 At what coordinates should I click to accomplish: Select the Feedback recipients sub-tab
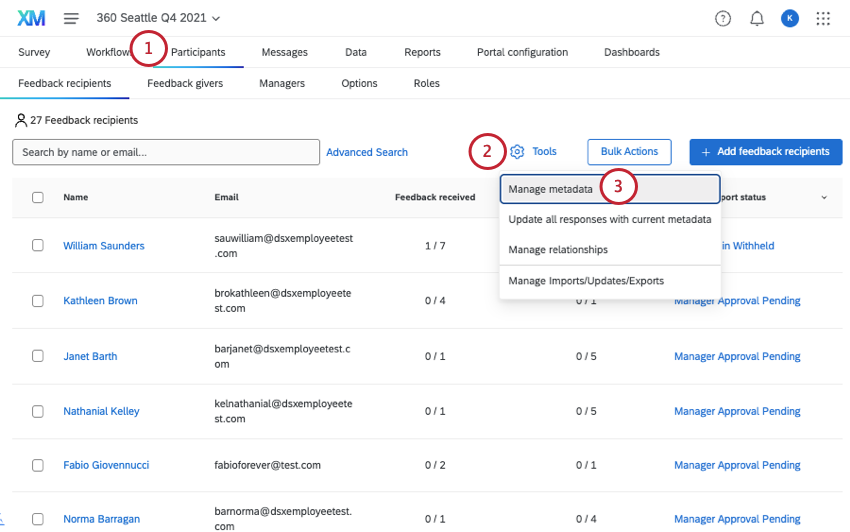pos(65,83)
